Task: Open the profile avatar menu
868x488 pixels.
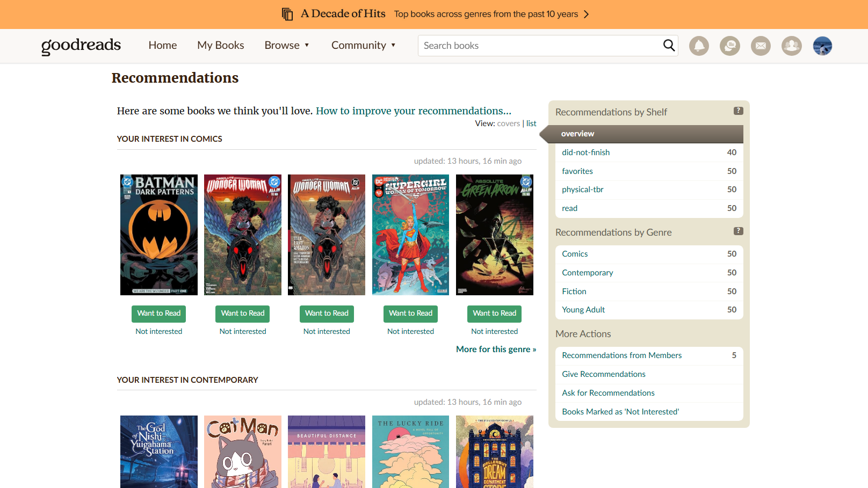Action: pos(823,46)
